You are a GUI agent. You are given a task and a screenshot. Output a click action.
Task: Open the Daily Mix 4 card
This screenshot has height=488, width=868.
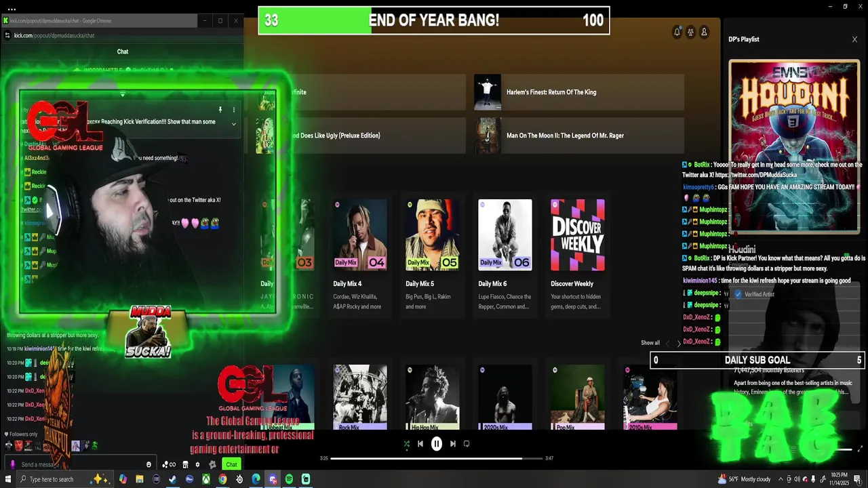[x=360, y=256]
